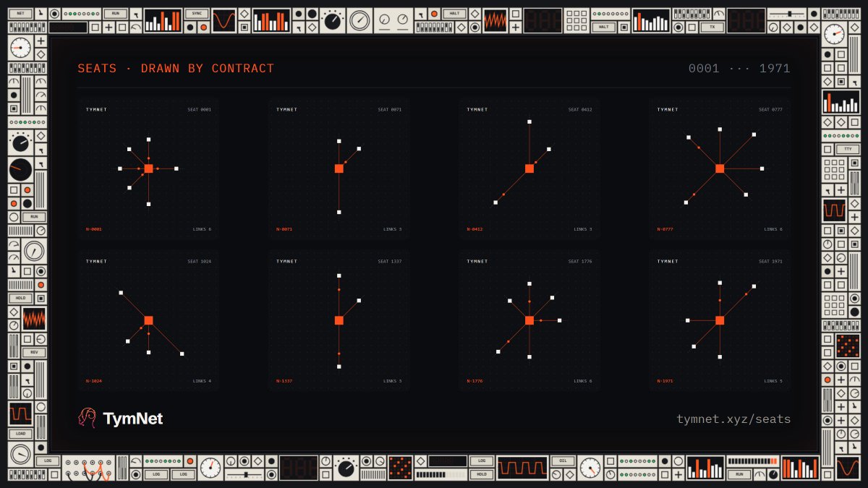
Task: Click the 'SEAT 1337' card header
Action: coord(390,262)
